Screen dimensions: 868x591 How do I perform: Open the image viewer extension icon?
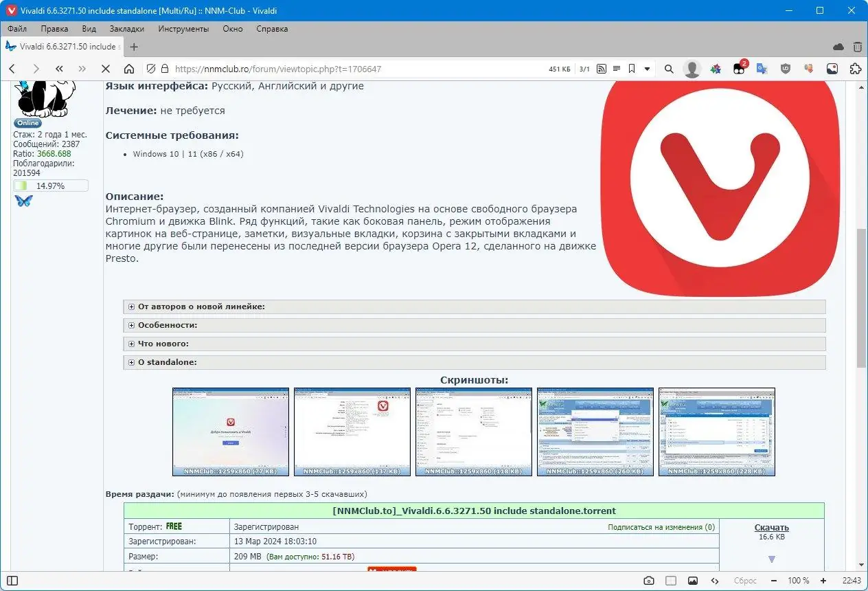[x=832, y=69]
